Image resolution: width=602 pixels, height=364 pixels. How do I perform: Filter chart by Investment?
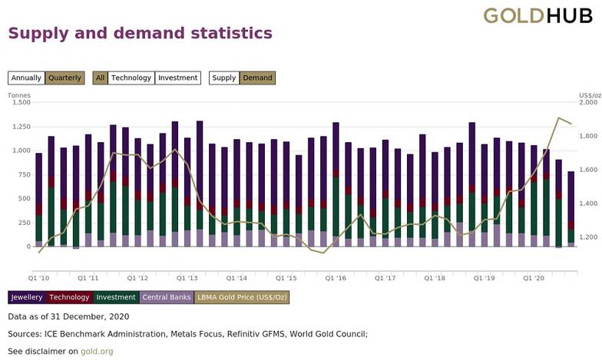pos(177,78)
